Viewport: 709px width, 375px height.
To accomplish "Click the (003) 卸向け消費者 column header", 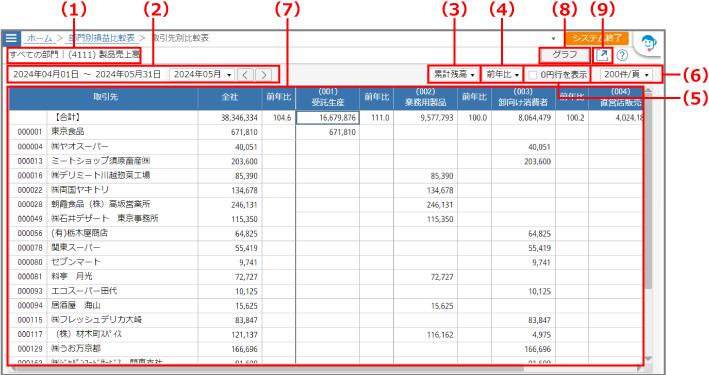I will [523, 98].
